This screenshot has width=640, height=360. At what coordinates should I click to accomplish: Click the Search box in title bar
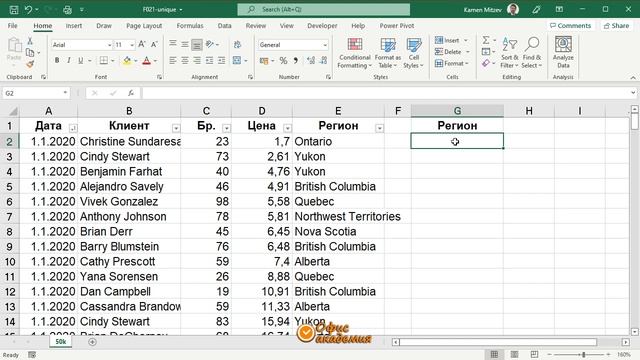(324, 9)
